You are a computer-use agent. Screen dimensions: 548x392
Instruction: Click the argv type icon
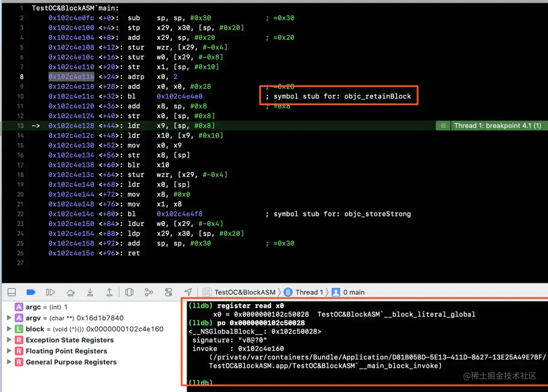coord(19,318)
